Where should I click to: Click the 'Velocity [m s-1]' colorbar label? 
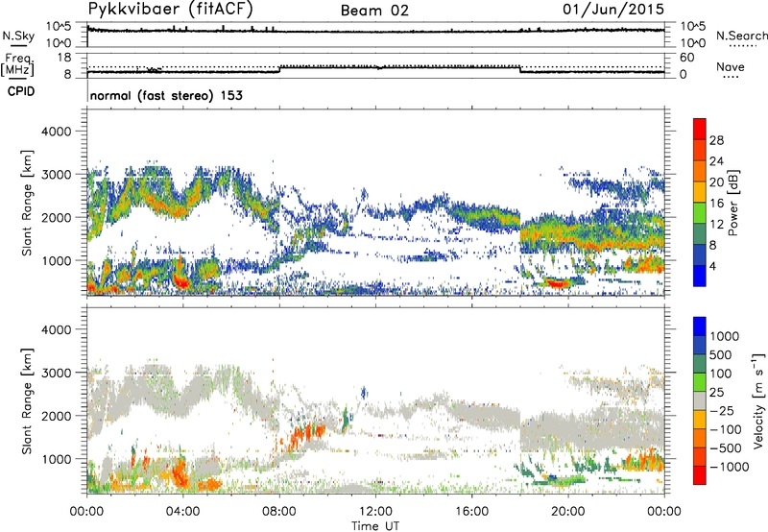(x=758, y=400)
